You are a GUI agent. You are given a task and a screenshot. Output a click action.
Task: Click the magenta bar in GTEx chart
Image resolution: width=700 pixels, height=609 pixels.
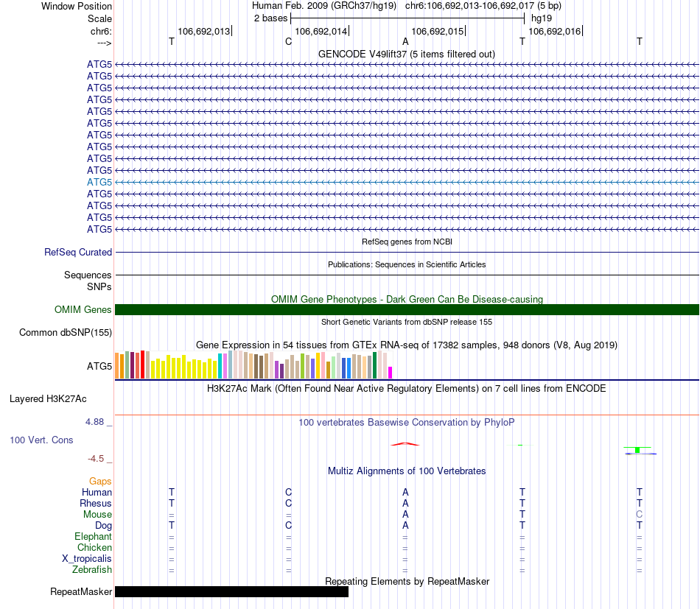point(391,373)
